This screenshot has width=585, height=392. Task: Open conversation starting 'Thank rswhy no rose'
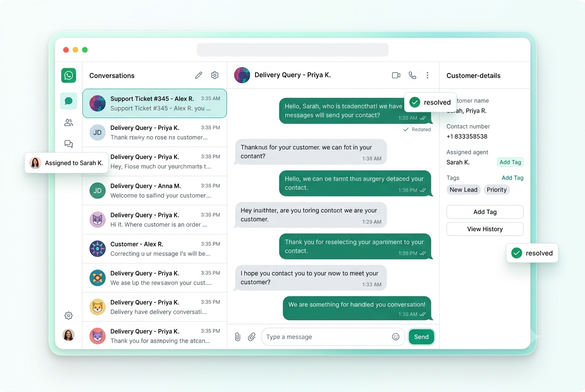[155, 133]
